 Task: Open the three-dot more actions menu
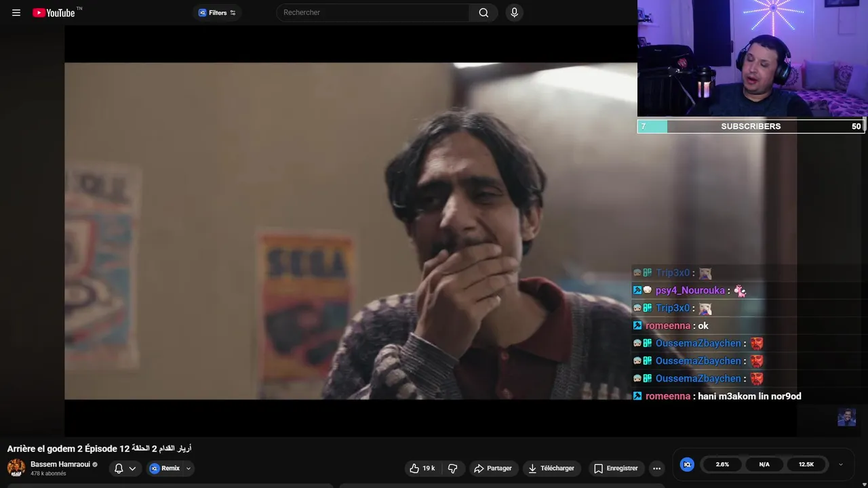click(x=656, y=468)
